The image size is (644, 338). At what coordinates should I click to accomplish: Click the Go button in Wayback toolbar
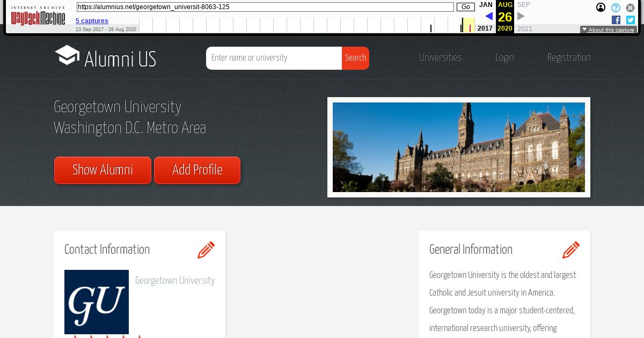click(466, 7)
